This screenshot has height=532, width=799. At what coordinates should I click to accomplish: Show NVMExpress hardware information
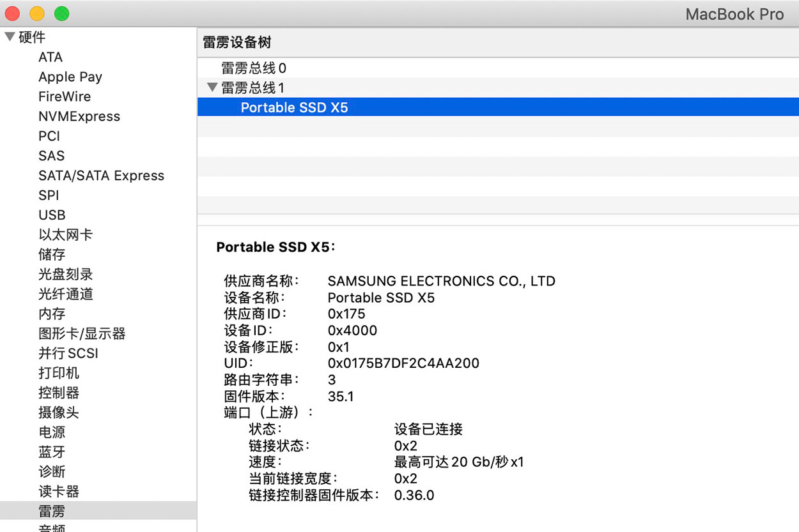[79, 116]
